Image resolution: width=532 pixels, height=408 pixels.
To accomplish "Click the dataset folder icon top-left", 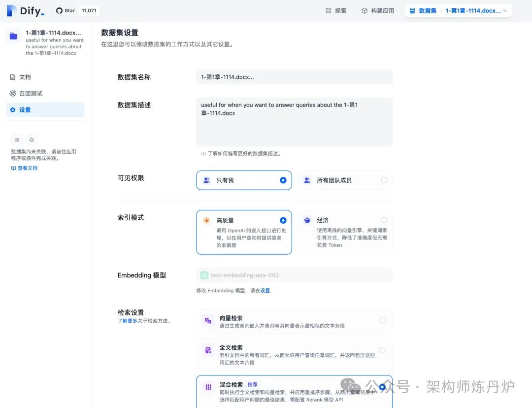I will (x=12, y=35).
